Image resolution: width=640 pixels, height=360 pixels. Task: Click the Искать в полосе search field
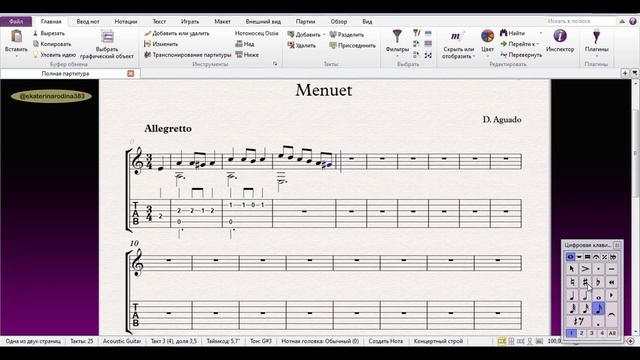pos(580,21)
